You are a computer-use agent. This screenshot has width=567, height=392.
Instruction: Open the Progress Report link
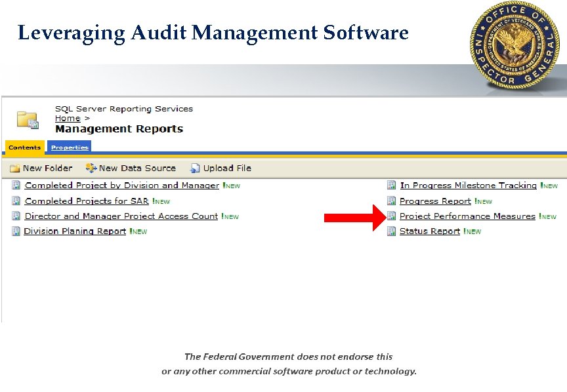pyautogui.click(x=435, y=201)
